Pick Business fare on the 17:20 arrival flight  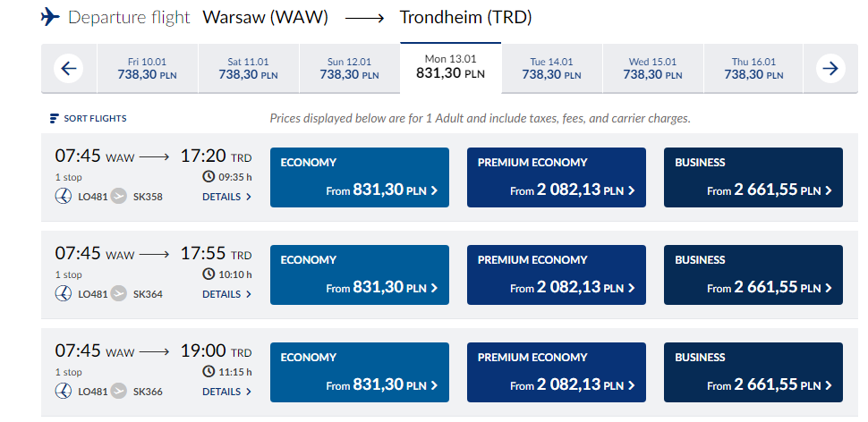tap(753, 178)
